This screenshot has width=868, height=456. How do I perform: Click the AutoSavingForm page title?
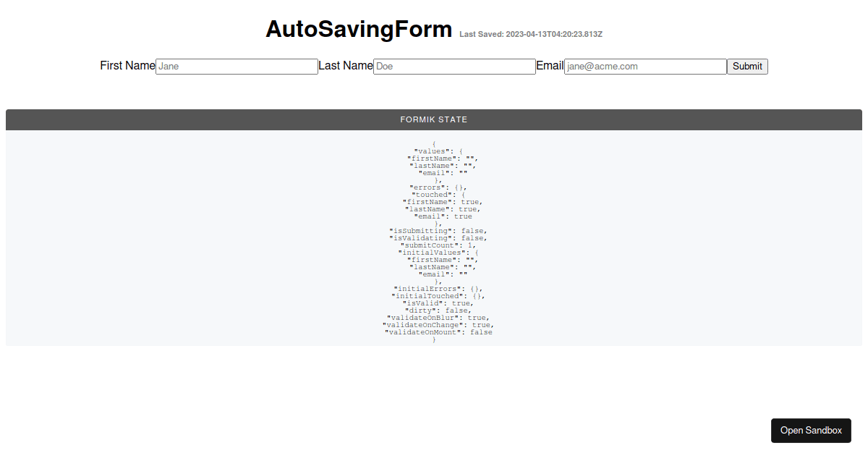tap(359, 30)
